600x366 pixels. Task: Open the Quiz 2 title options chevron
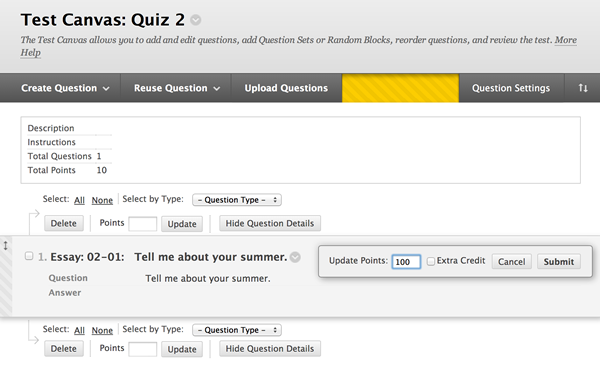click(x=196, y=20)
